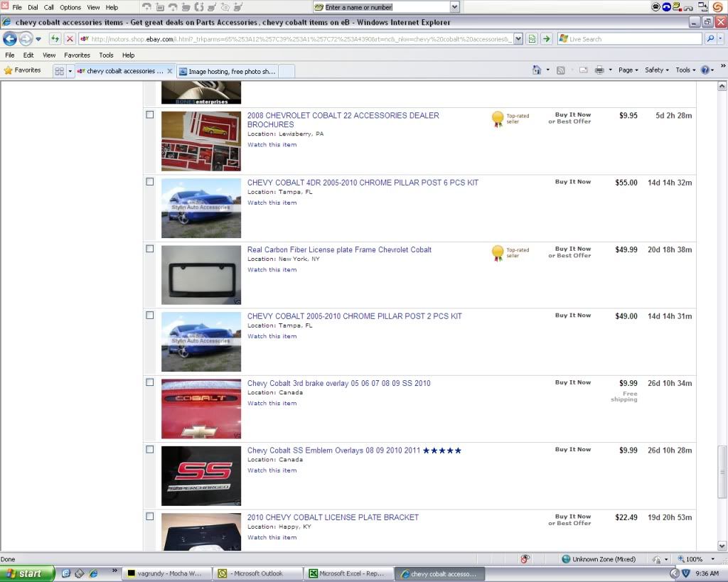728x582 pixels.
Task: Open the Recent Pages dropdown arrow
Action: coord(38,39)
